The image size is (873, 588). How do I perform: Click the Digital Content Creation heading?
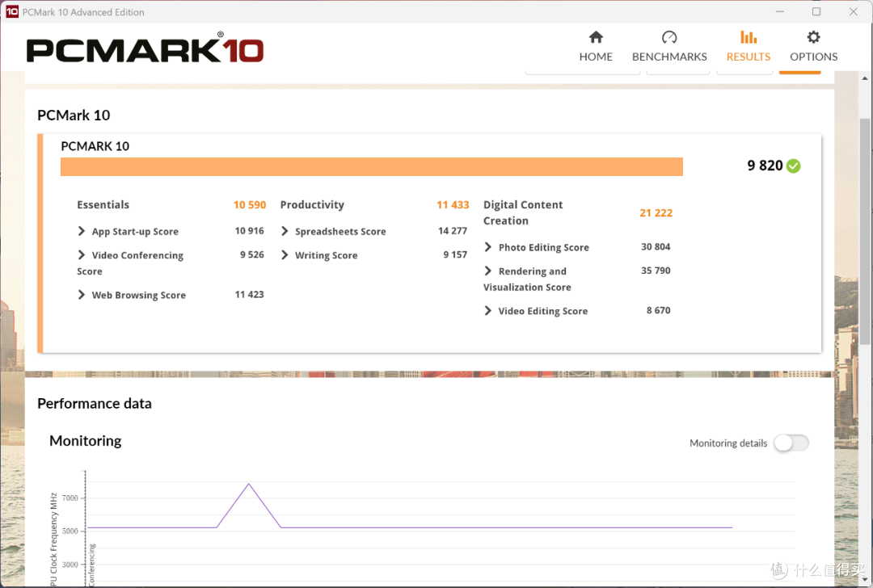tap(523, 212)
